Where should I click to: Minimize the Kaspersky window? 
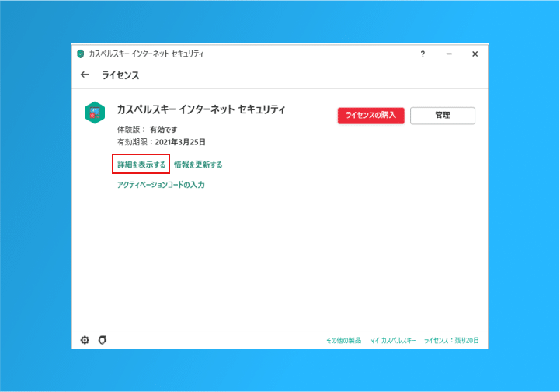(x=449, y=54)
